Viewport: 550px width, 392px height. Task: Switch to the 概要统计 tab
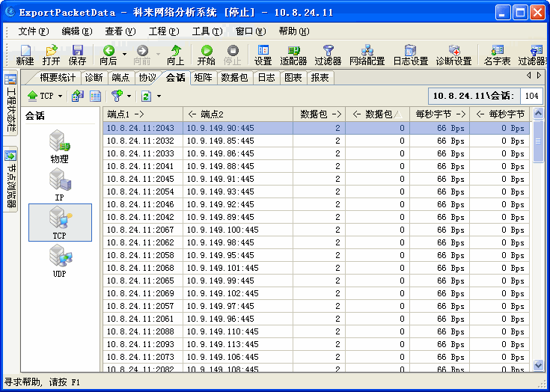tap(58, 78)
